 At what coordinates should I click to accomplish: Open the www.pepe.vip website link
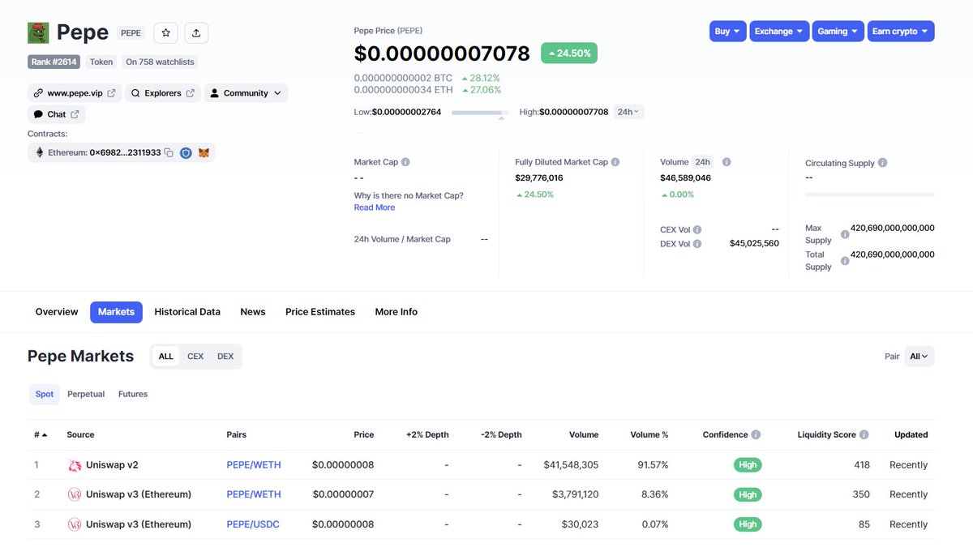point(75,93)
